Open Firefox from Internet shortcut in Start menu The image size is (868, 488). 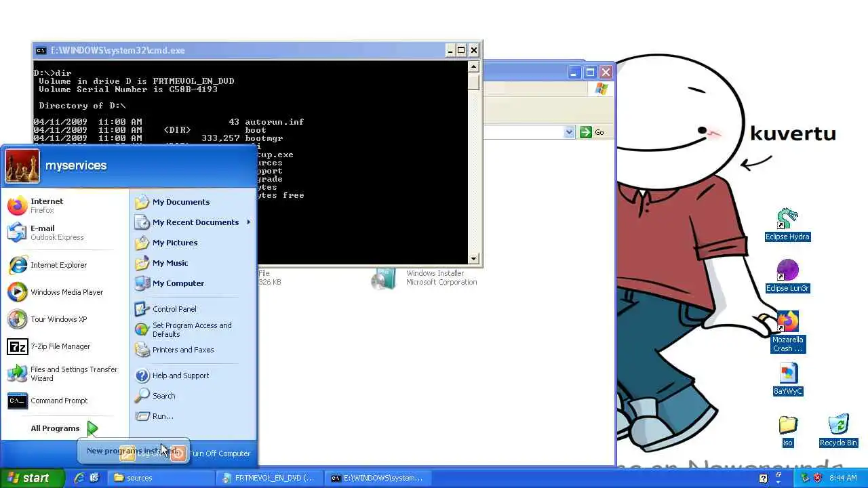[64, 205]
